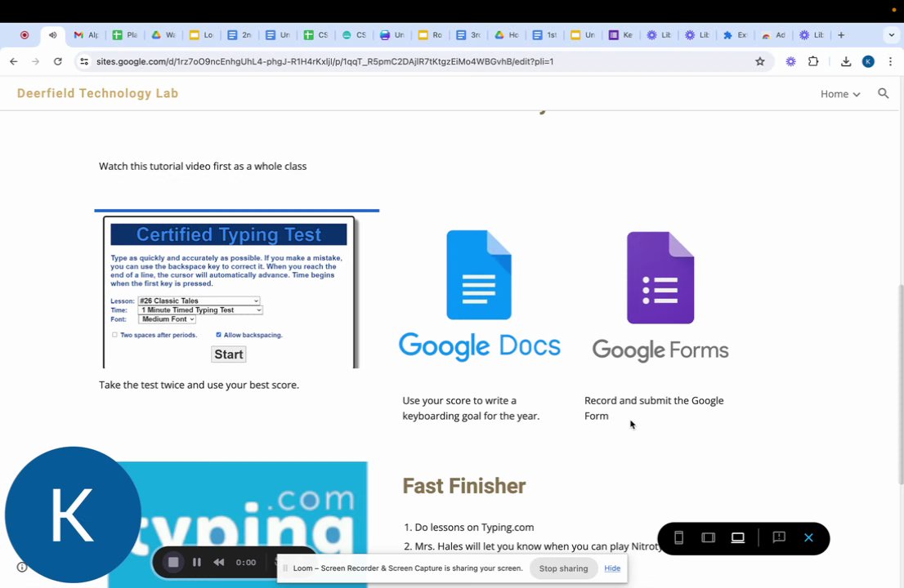Switch preview to large screen view
904x588 pixels.
pos(738,538)
